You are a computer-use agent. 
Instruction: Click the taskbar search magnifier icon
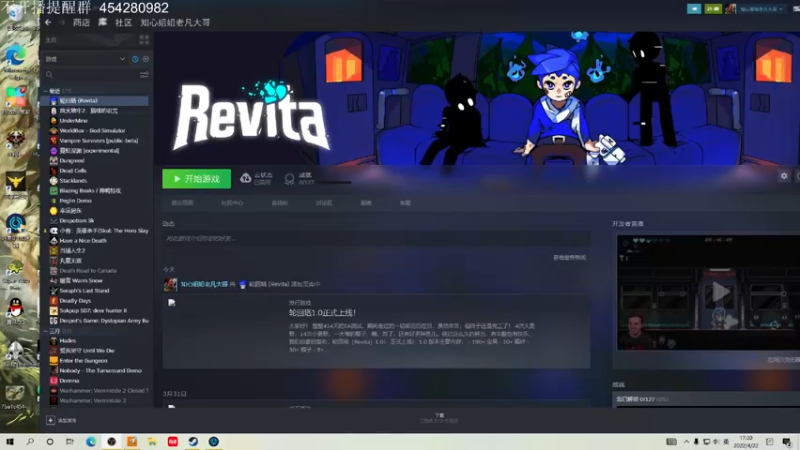pos(30,441)
